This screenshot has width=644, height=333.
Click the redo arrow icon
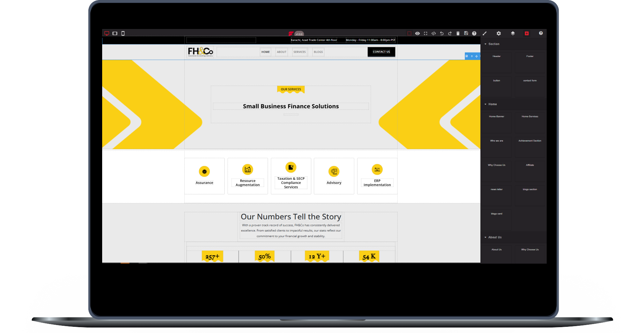[x=450, y=33]
